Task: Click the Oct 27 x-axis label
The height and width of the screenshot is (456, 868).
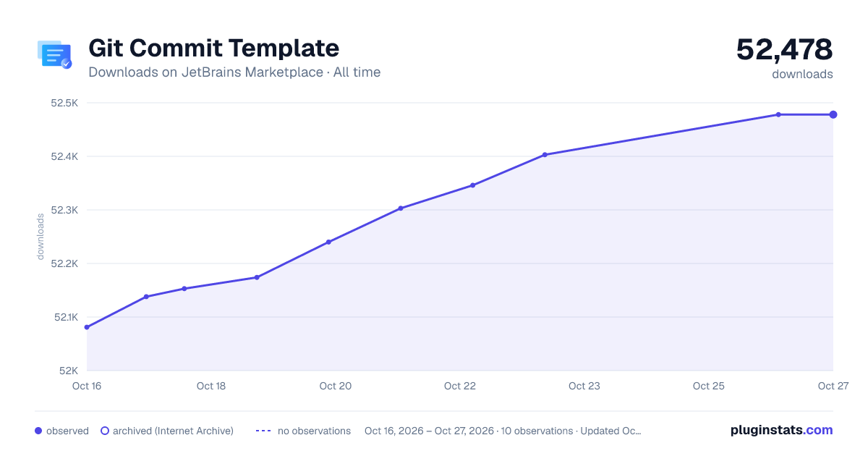Action: coord(833,386)
